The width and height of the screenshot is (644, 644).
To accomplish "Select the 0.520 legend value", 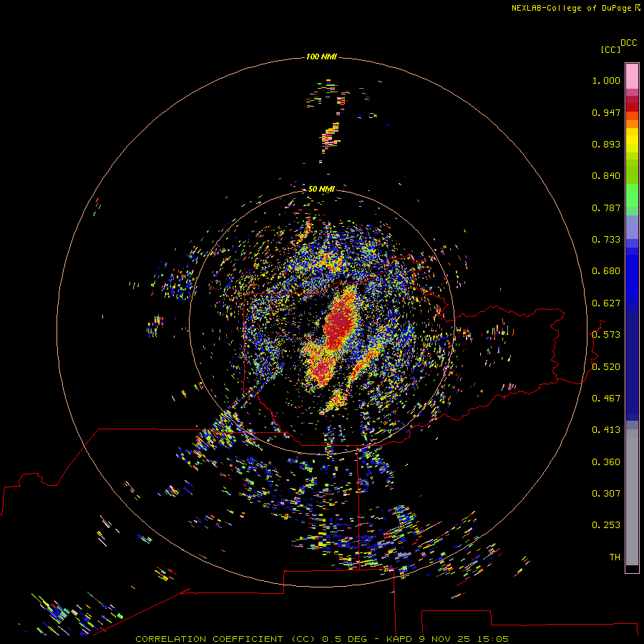I will pyautogui.click(x=606, y=367).
